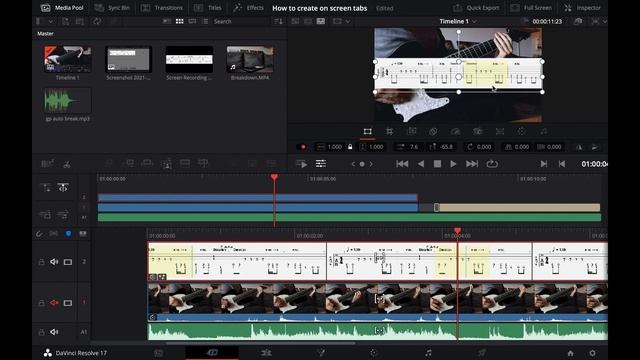Select the Screenshot 2021 clip thumbnail
640x360 pixels.
coord(128,60)
